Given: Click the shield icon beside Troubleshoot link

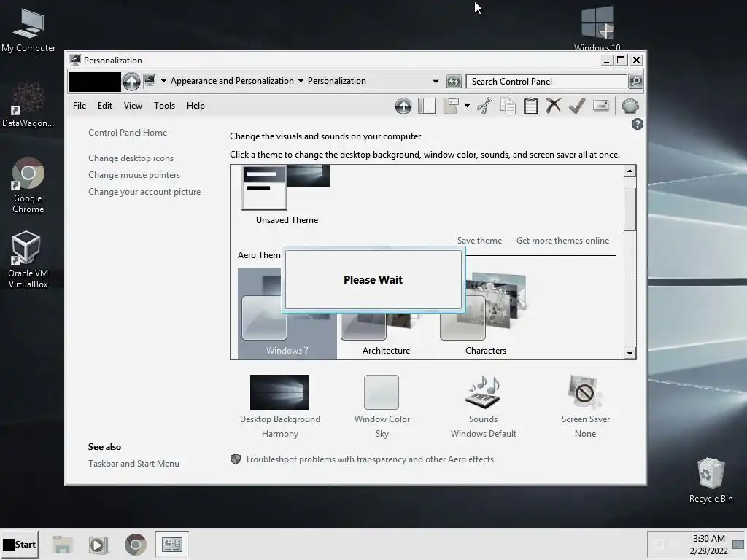Looking at the screenshot, I should [x=236, y=459].
